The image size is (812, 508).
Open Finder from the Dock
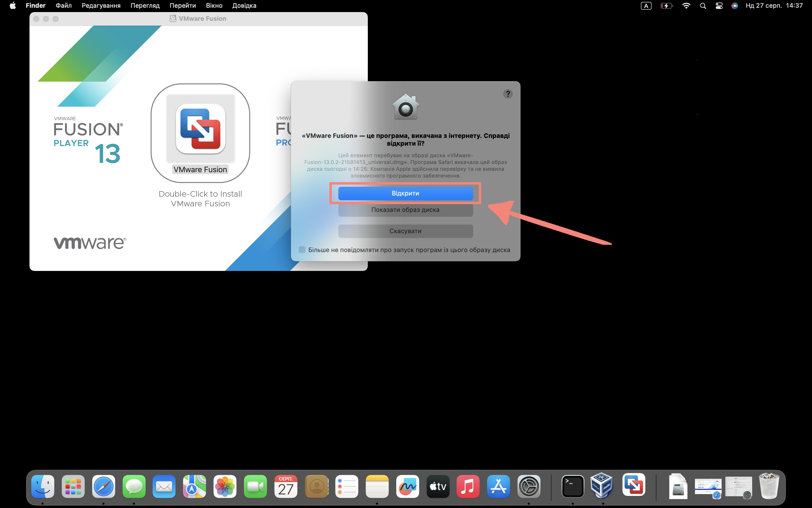point(43,486)
